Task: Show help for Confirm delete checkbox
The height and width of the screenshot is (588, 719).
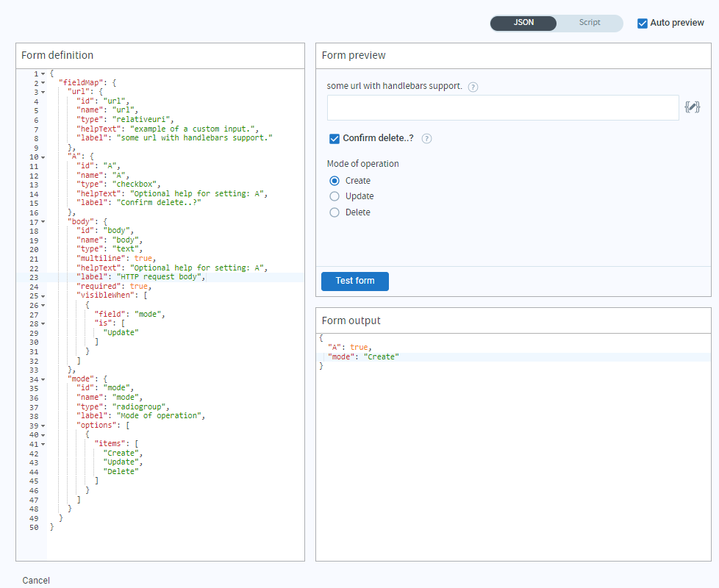Action: [x=426, y=138]
